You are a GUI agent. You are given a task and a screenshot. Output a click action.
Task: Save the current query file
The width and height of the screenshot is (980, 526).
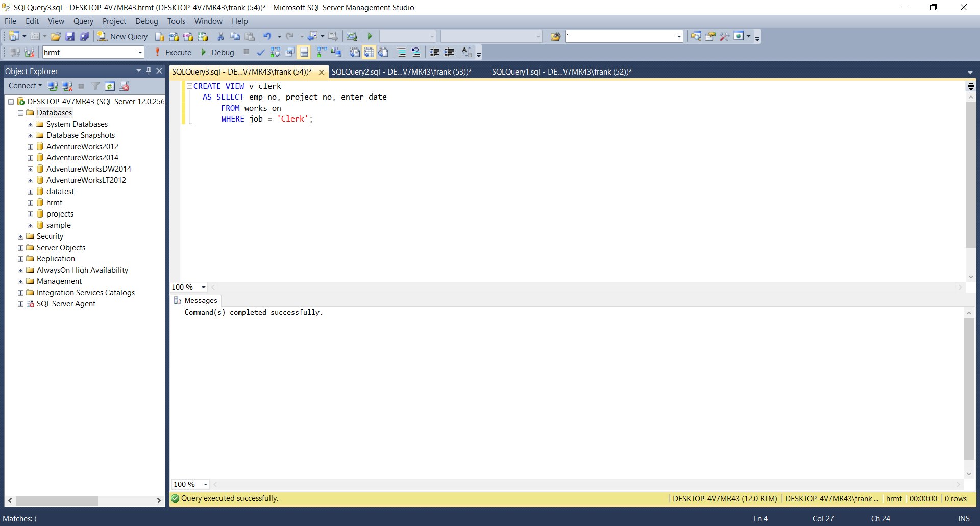click(70, 36)
